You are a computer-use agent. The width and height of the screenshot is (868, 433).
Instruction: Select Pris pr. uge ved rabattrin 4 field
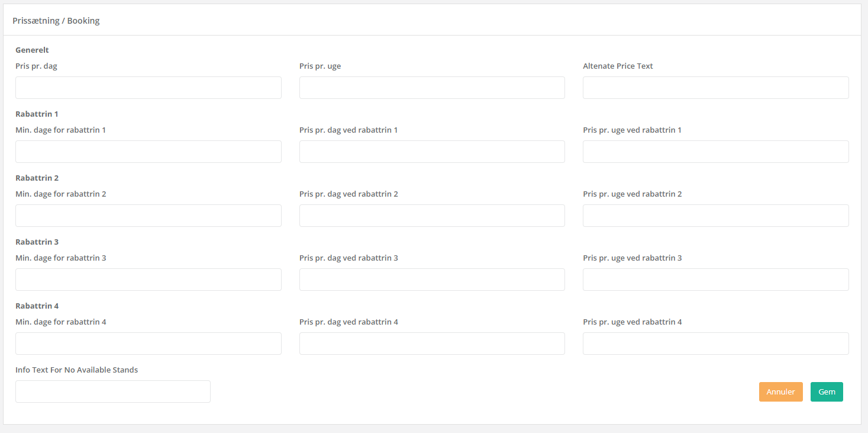pos(715,344)
